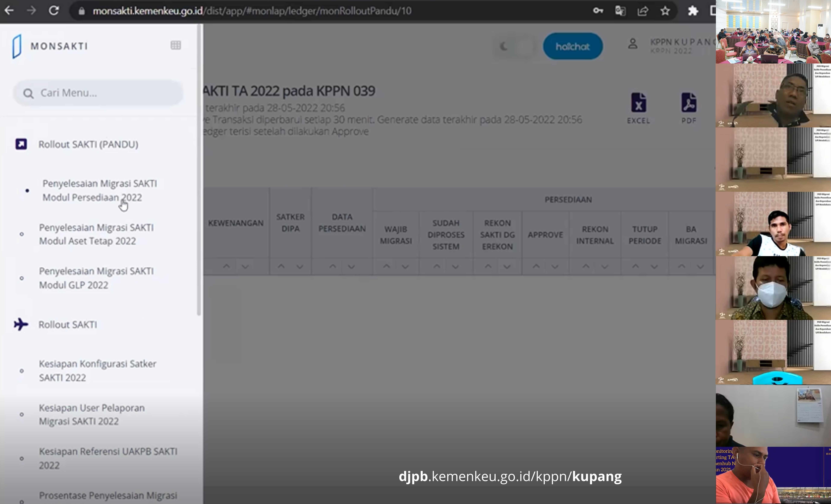Sort SUDAH DIPROSES SISTEM column ascending
This screenshot has height=504, width=831.
437,266
